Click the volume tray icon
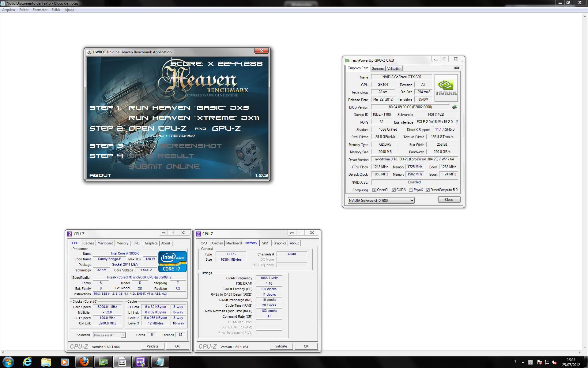 554,362
